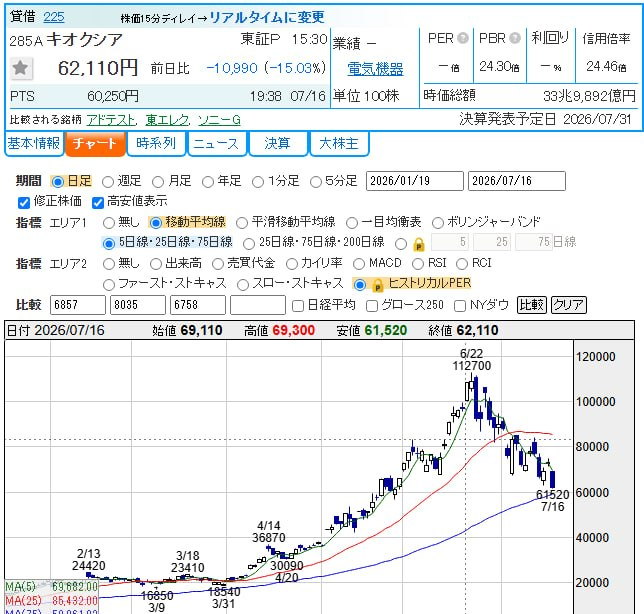This screenshot has width=644, height=614.
Task: Open the 基本情報 tab
Action: pos(34,143)
